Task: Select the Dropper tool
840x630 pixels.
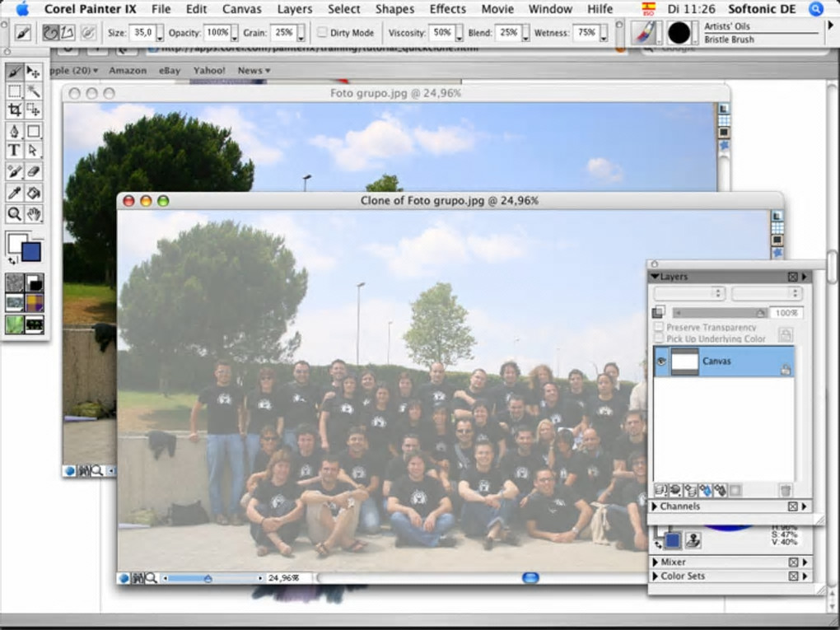Action: click(x=15, y=193)
